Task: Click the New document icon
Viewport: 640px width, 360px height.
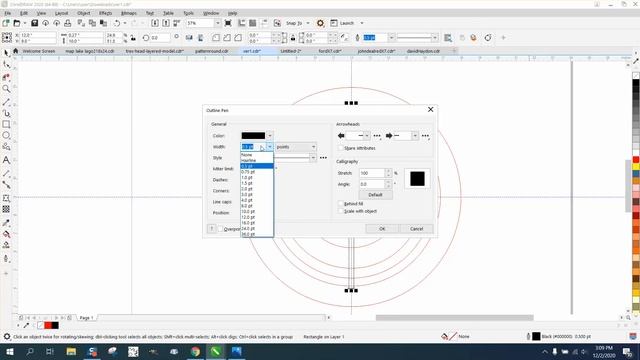Action: click(6, 23)
